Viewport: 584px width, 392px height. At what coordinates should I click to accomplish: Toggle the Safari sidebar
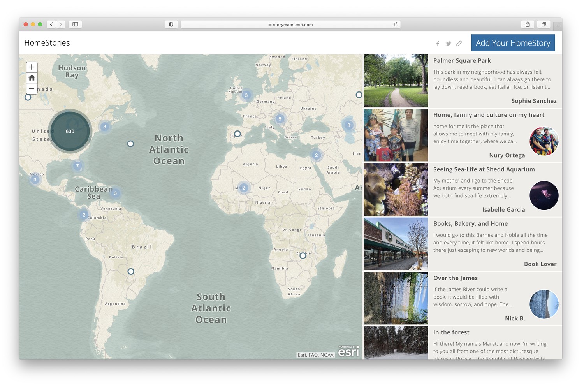click(x=75, y=24)
